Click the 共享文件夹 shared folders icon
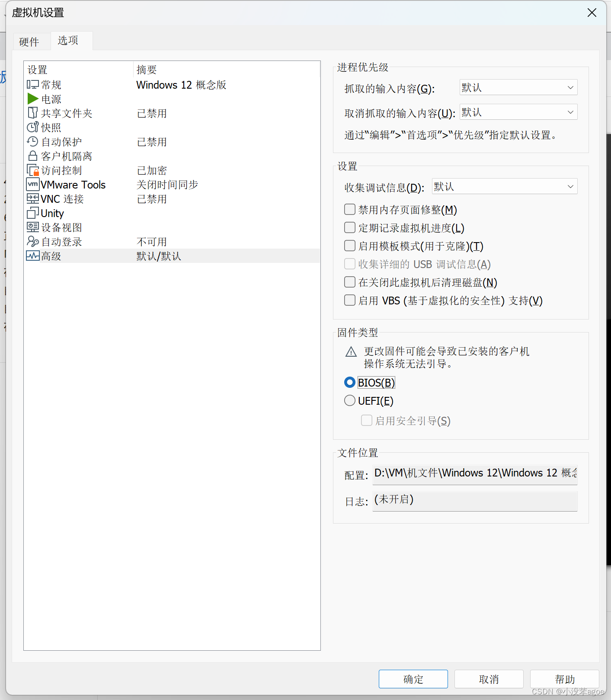Screen dimensions: 611x700 click(33, 113)
